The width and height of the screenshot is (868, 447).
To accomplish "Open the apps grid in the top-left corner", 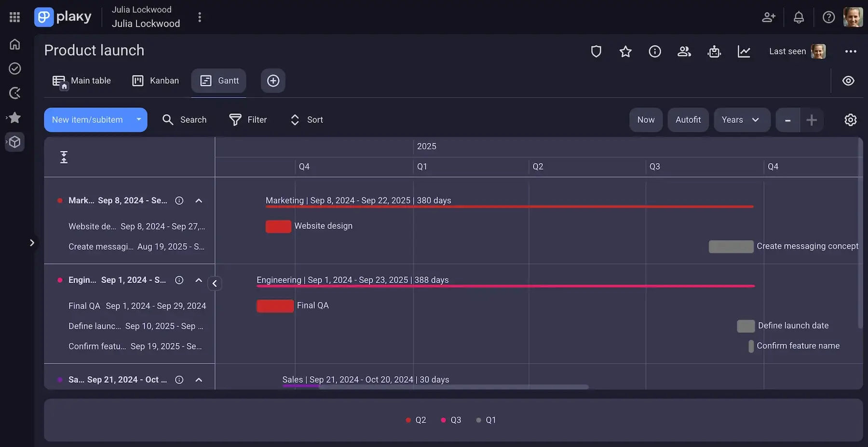I will pos(14,16).
